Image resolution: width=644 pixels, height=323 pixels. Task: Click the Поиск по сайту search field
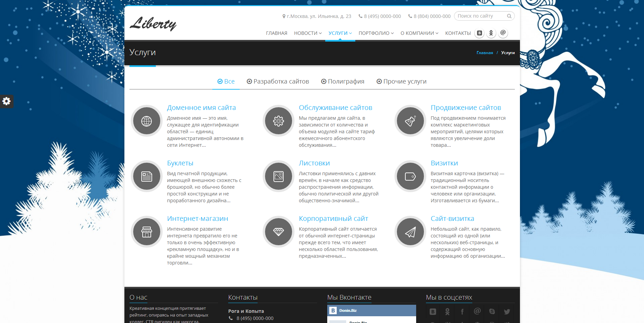click(x=481, y=16)
